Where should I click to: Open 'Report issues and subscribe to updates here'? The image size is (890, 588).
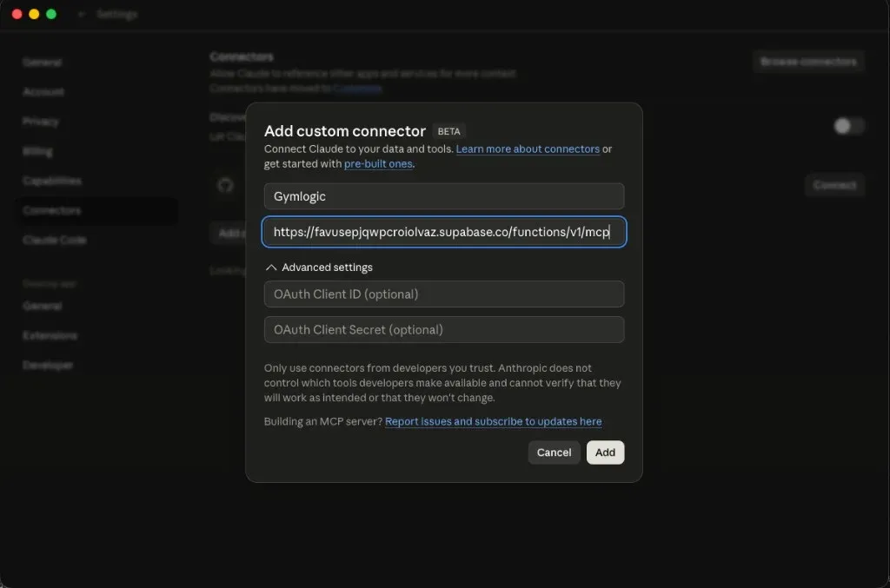pos(494,421)
